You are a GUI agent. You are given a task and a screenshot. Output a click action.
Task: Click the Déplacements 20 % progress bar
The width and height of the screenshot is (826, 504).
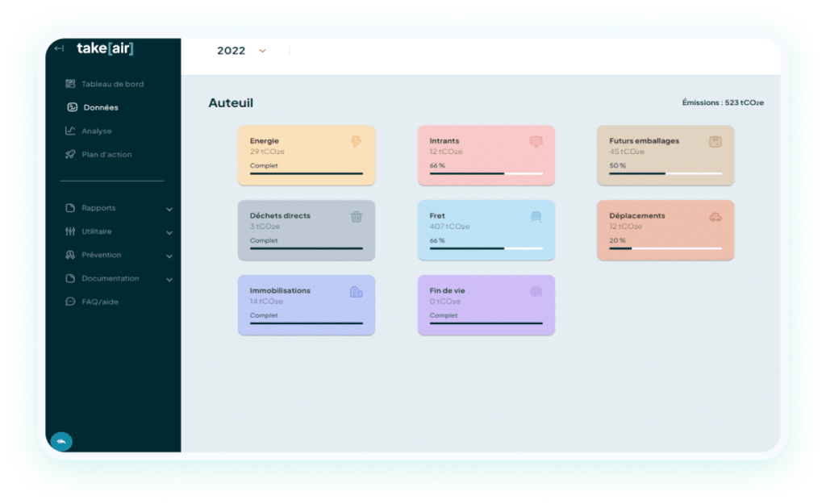[665, 248]
